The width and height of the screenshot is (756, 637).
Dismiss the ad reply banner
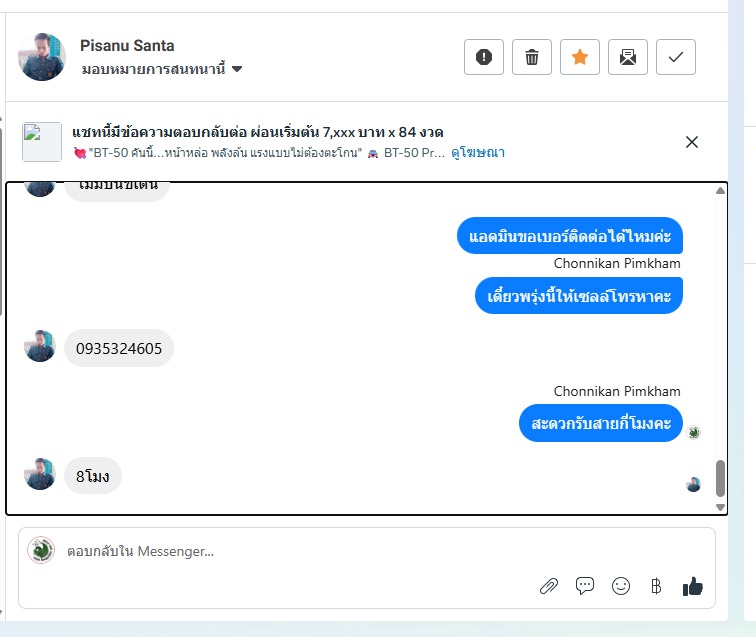click(692, 142)
